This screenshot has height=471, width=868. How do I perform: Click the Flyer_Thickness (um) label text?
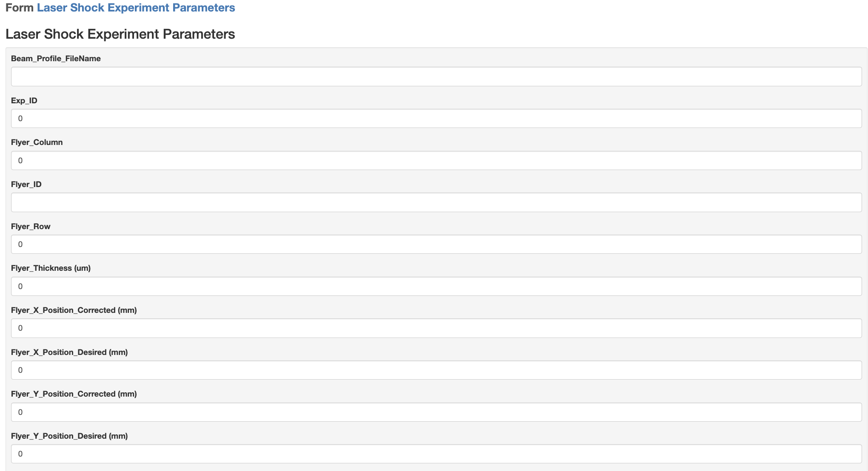pyautogui.click(x=51, y=268)
